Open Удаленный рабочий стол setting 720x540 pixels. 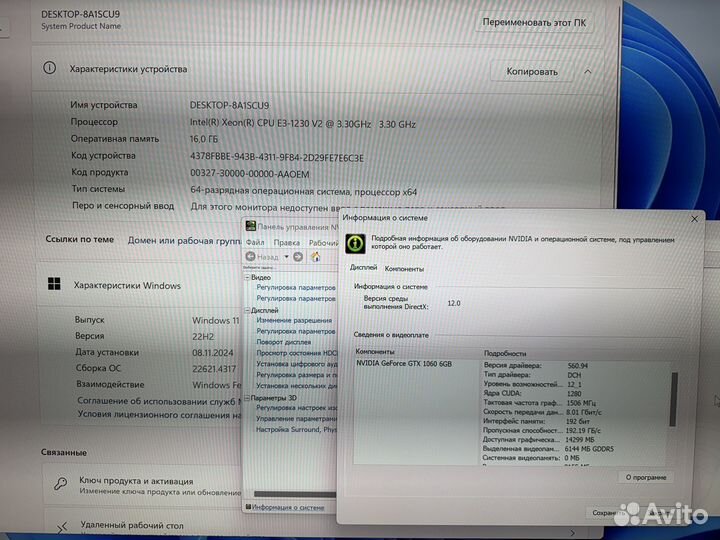pos(132,525)
